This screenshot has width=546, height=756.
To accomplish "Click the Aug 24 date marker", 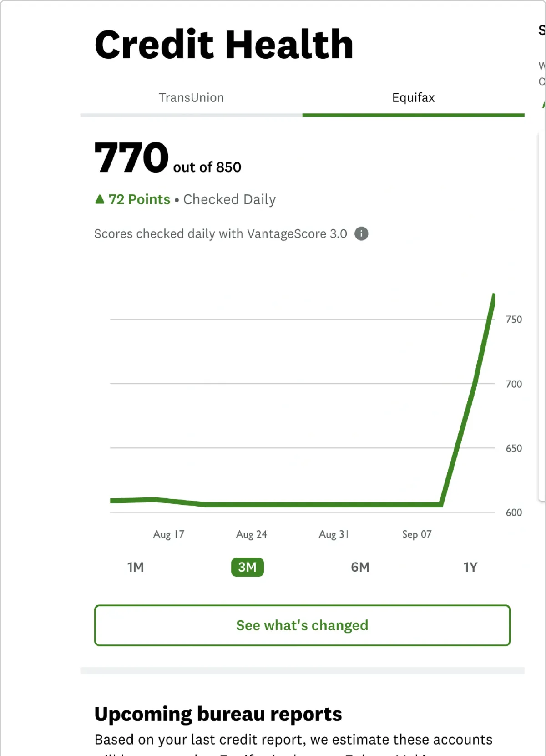I will (252, 534).
